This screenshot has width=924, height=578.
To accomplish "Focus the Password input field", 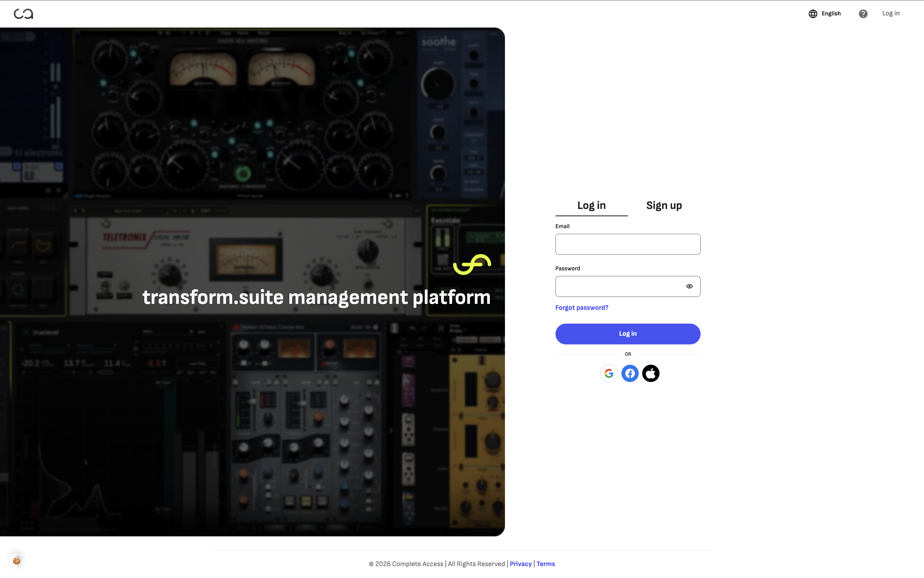I will 628,286.
